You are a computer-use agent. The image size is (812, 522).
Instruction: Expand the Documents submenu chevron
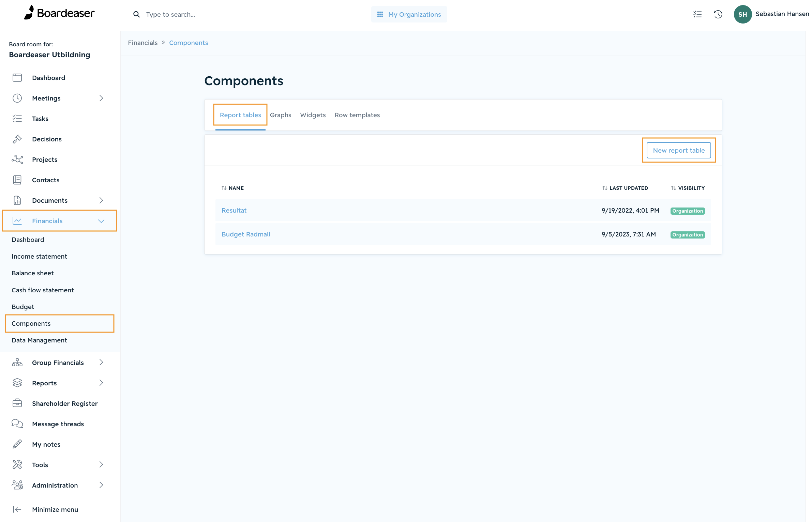pos(101,200)
